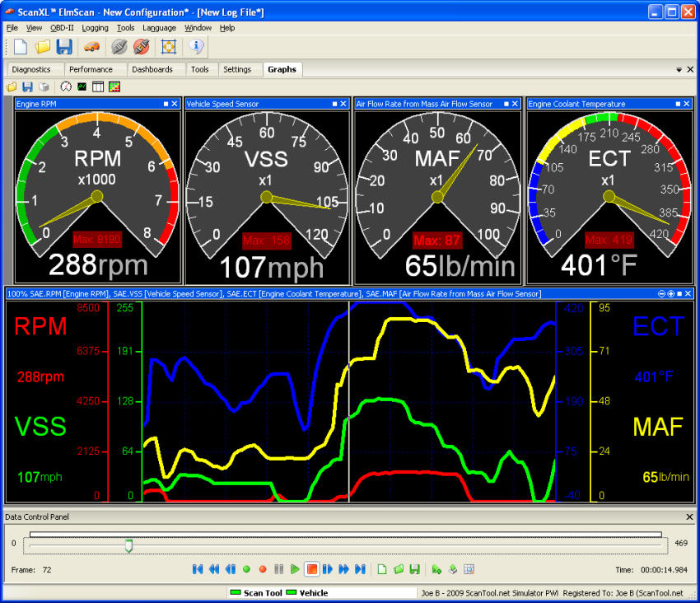The width and height of the screenshot is (700, 603).
Task: Click the stopwatch polling-rate icon
Action: point(65,86)
